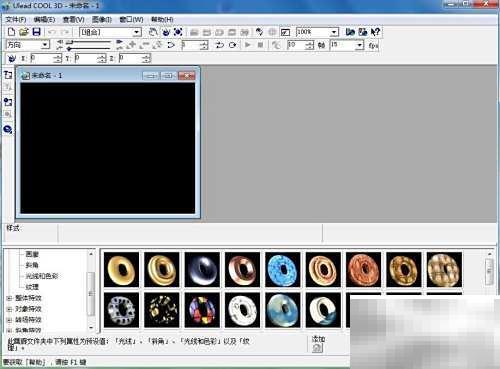Click the Redo arrow icon

(x=65, y=32)
